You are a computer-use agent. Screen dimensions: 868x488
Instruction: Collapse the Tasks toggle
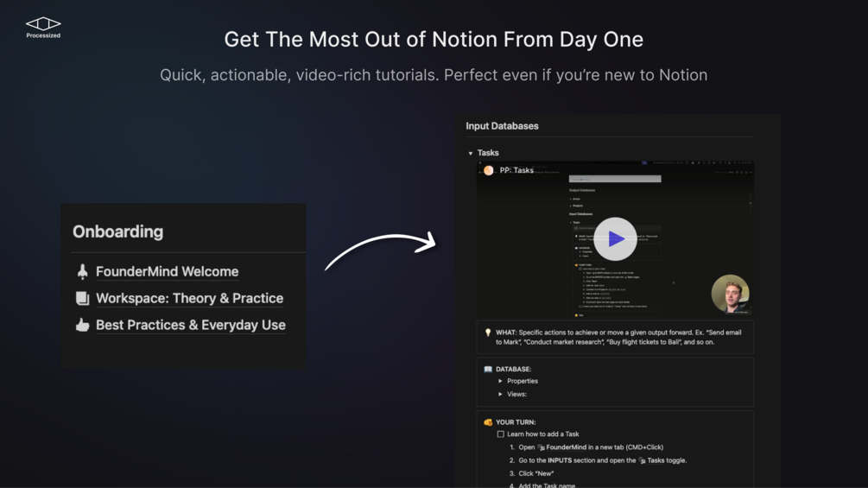pos(471,153)
